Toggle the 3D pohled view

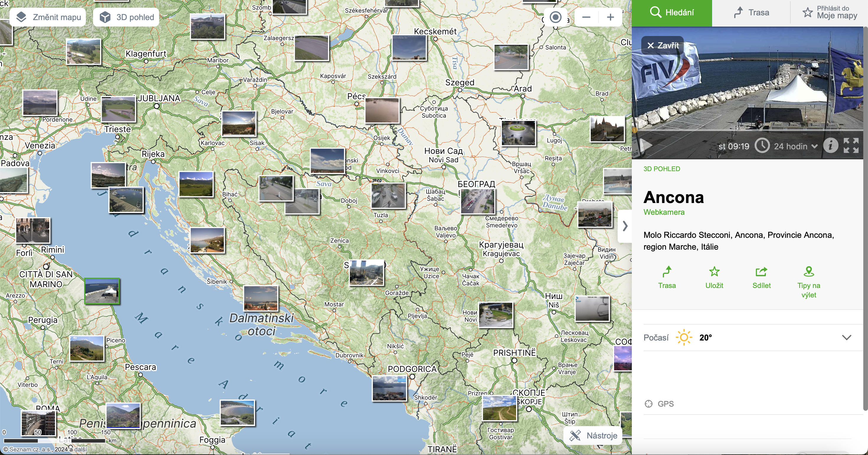point(126,17)
